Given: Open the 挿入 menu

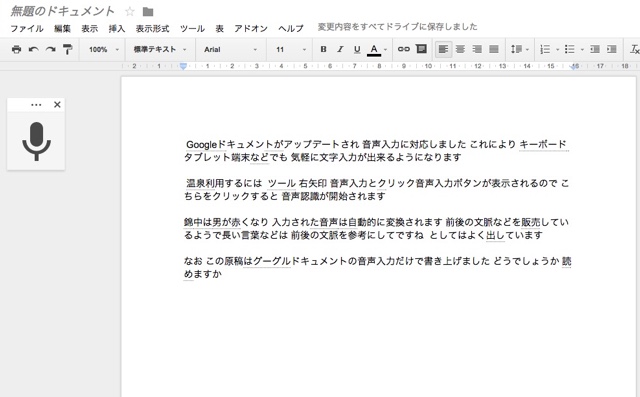Looking at the screenshot, I should 117,29.
